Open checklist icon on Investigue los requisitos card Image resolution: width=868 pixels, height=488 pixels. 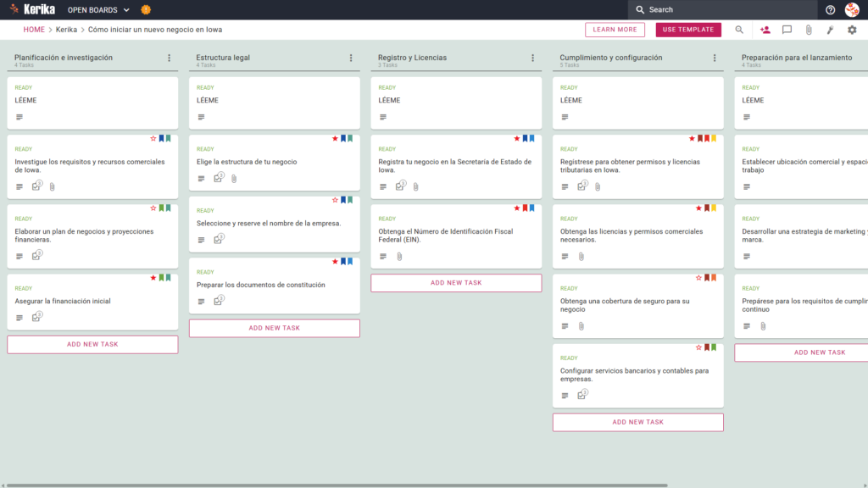(x=36, y=186)
